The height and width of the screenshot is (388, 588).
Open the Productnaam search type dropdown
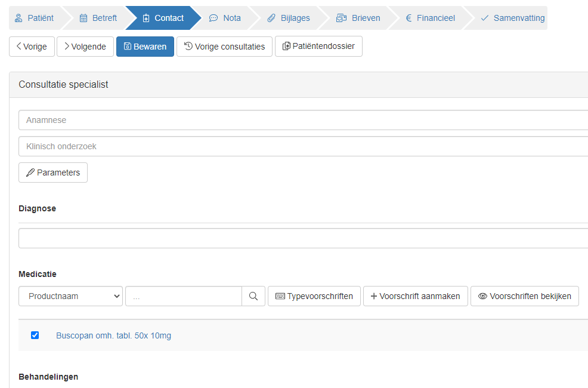click(70, 296)
